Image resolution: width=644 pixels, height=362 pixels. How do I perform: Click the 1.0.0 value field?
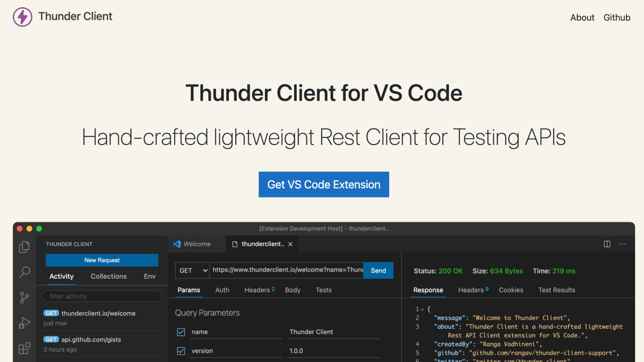(334, 351)
